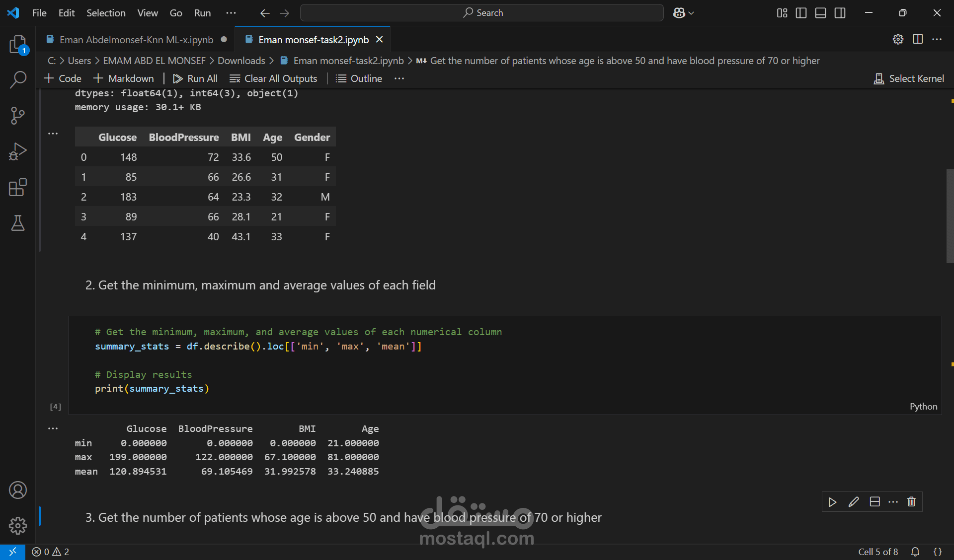Viewport: 954px width, 560px height.
Task: Click the top Search command box
Action: coord(482,13)
